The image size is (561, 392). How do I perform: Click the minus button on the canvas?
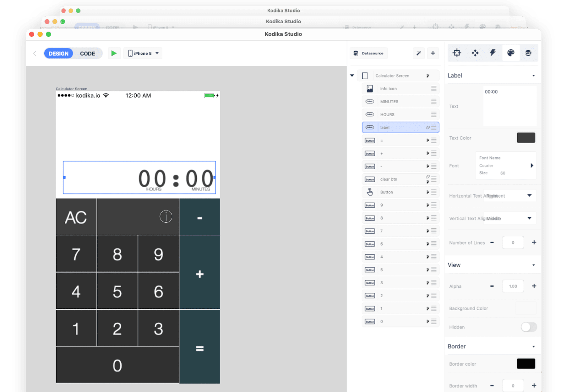coord(200,217)
